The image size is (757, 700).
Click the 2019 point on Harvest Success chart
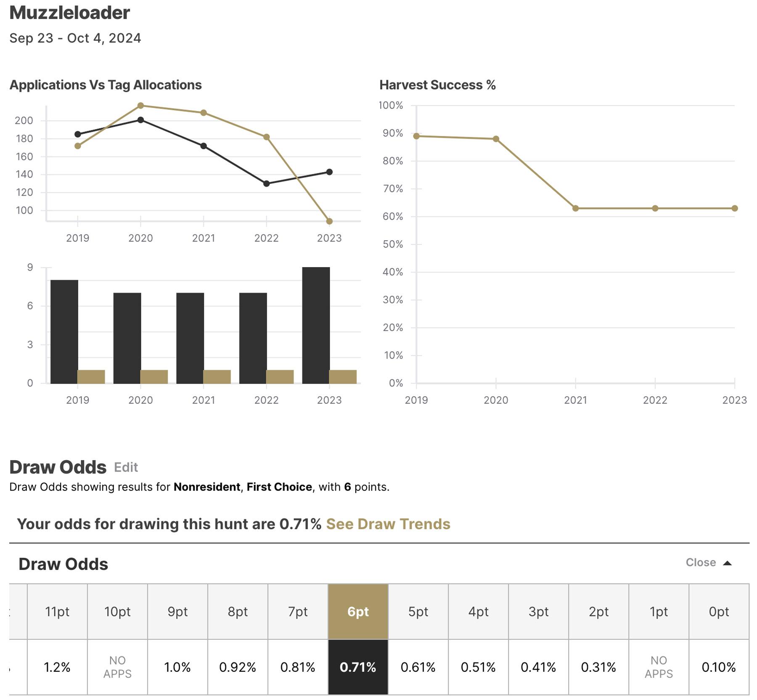click(415, 136)
